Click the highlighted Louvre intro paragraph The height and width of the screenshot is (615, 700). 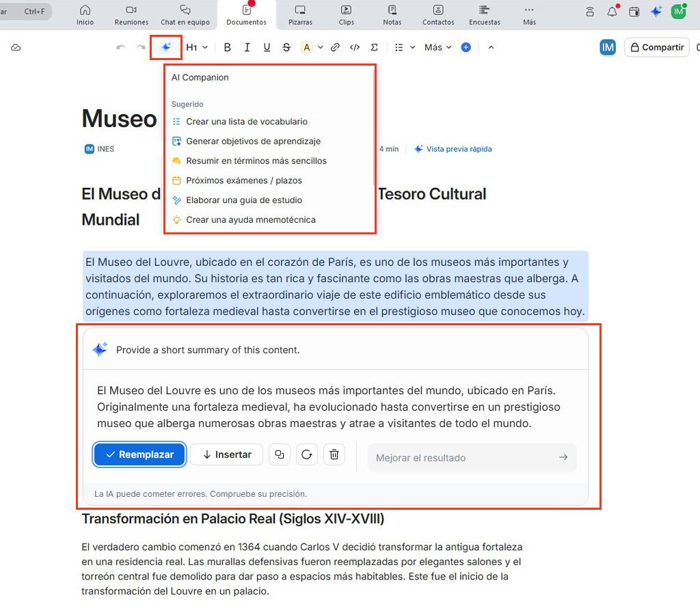coord(335,286)
